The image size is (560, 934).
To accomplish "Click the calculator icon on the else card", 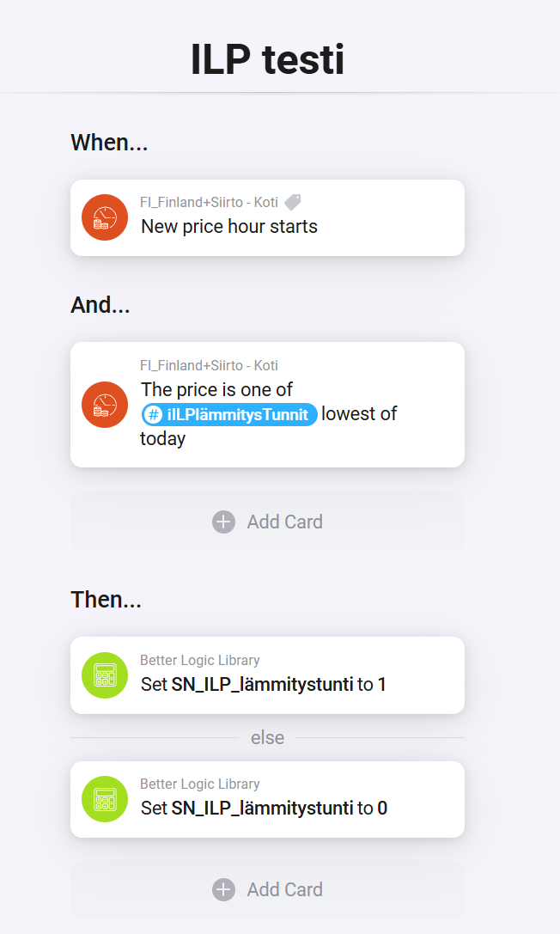I will pyautogui.click(x=105, y=799).
